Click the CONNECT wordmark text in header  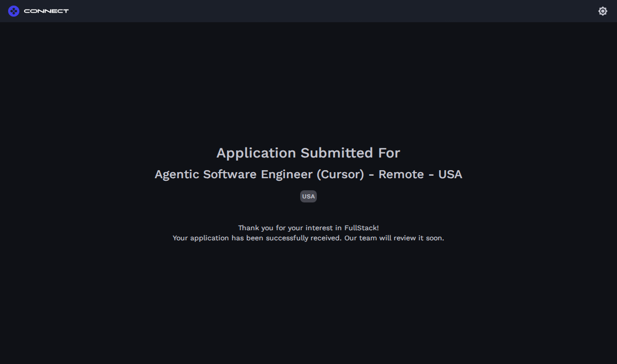[46, 11]
